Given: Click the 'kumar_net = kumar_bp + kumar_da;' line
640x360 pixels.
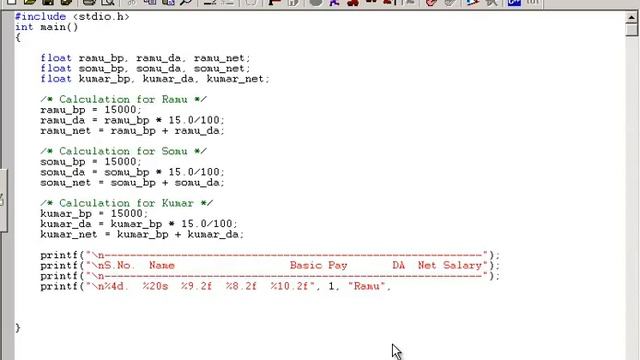Looking at the screenshot, I should point(142,234).
